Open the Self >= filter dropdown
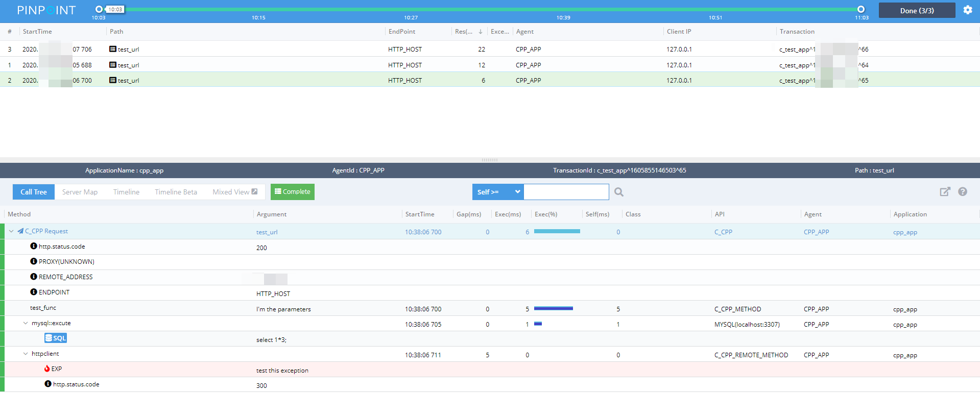Image resolution: width=980 pixels, height=393 pixels. 498,192
